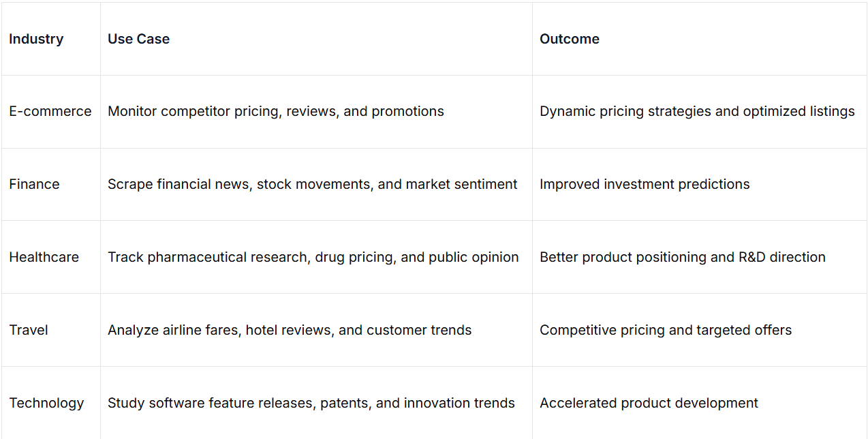Select the Use Case column header
The image size is (868, 439).
(x=138, y=39)
